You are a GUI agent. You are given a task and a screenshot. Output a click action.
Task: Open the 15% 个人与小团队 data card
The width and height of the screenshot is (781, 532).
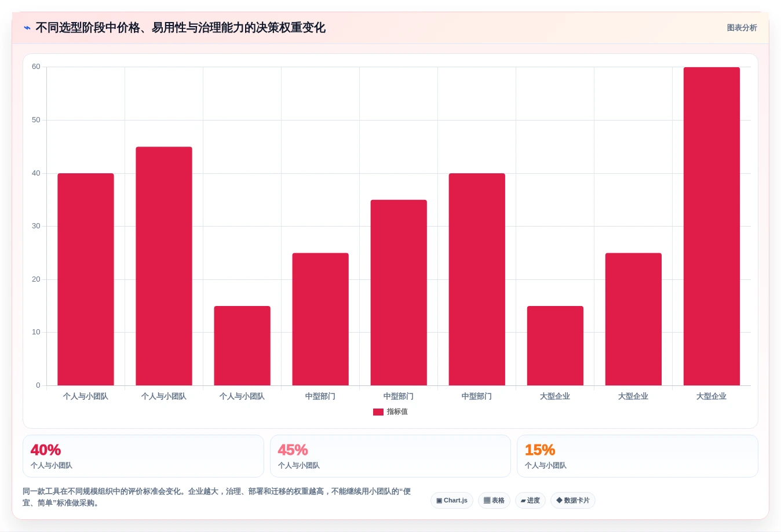(637, 456)
